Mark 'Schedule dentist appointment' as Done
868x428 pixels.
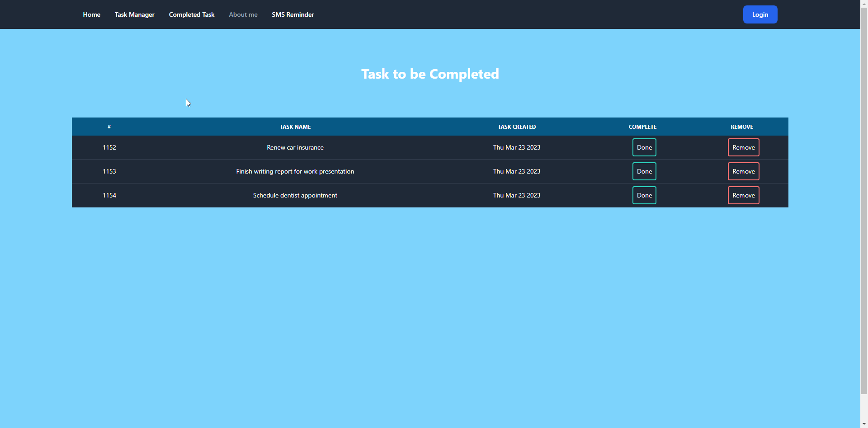coord(644,195)
